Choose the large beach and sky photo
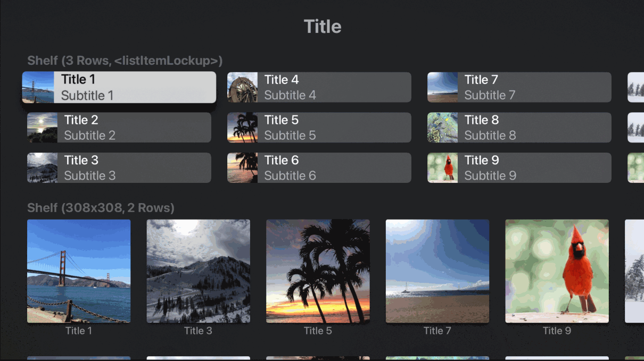This screenshot has width=644, height=361. click(437, 271)
